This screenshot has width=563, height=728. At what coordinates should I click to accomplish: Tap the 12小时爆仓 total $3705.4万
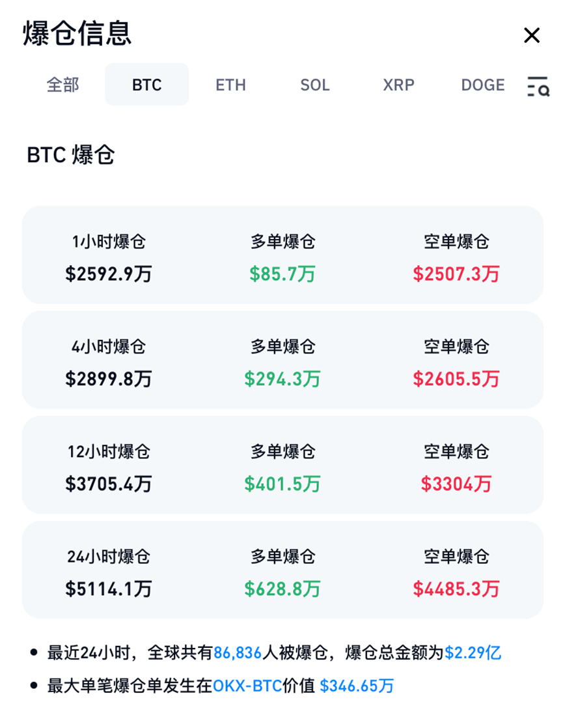coord(109,484)
